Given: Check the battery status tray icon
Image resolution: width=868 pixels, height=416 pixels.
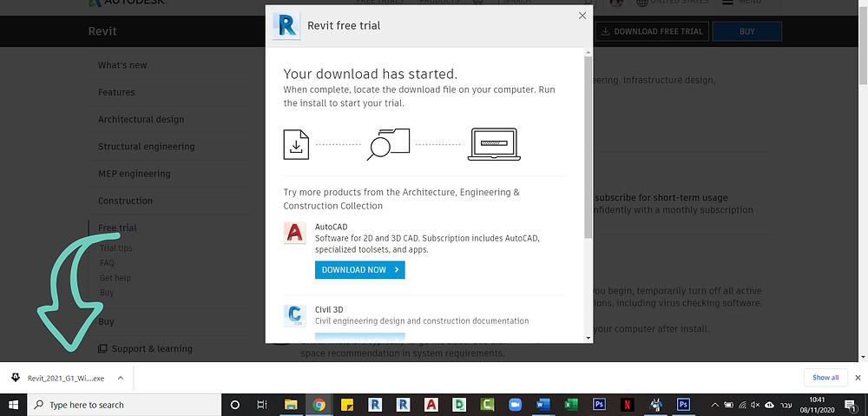Looking at the screenshot, I should pos(730,405).
